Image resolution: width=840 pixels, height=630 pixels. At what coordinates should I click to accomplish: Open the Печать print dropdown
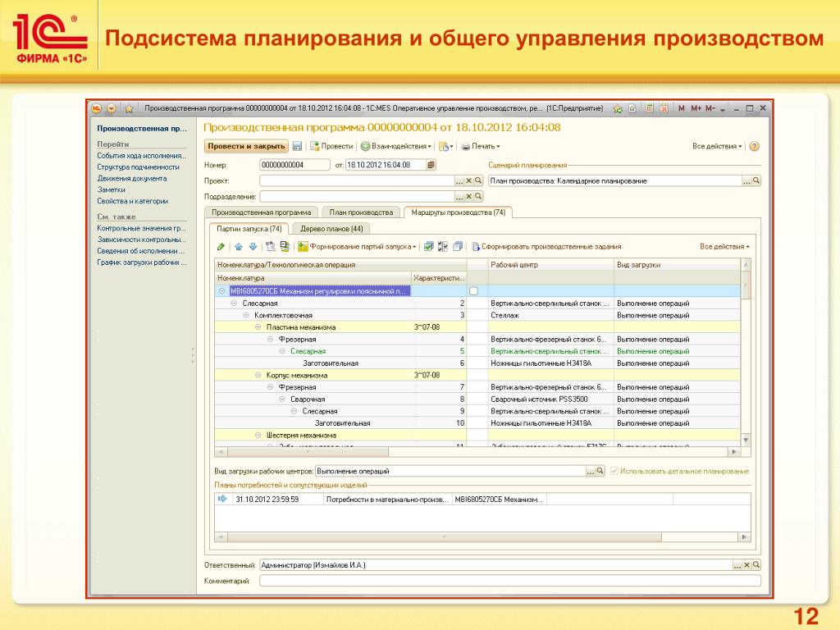click(x=481, y=146)
